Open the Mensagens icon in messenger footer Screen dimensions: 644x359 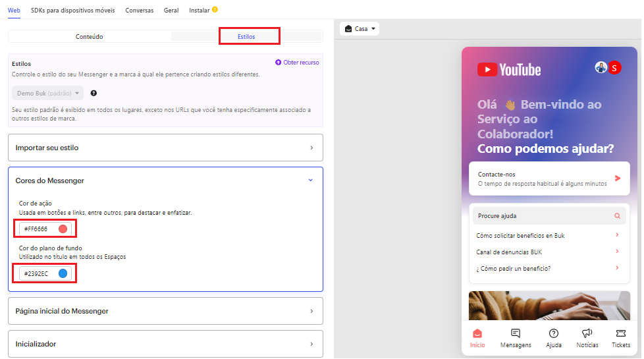click(516, 334)
